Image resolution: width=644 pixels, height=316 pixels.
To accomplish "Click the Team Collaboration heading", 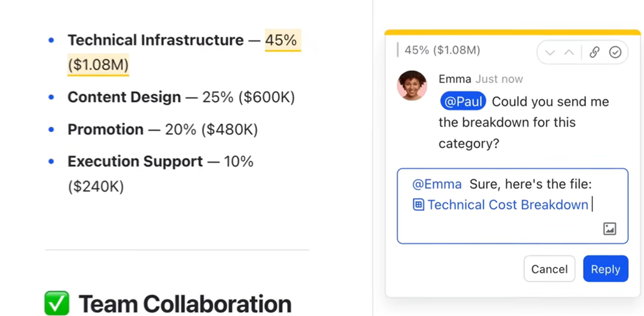I will coord(185,304).
